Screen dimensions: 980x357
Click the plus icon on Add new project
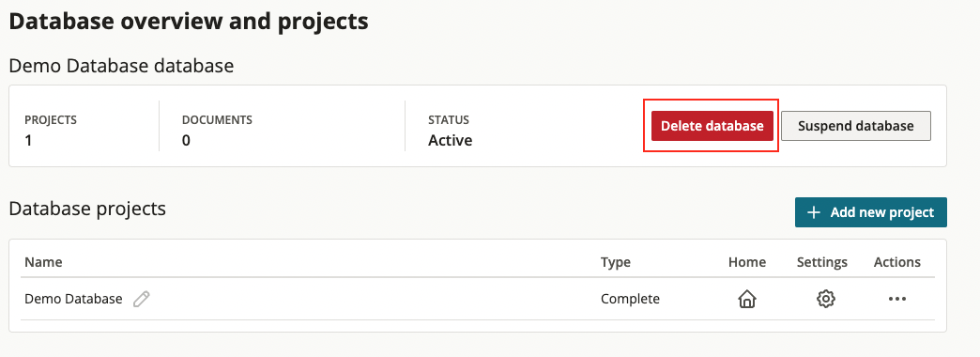pyautogui.click(x=813, y=212)
